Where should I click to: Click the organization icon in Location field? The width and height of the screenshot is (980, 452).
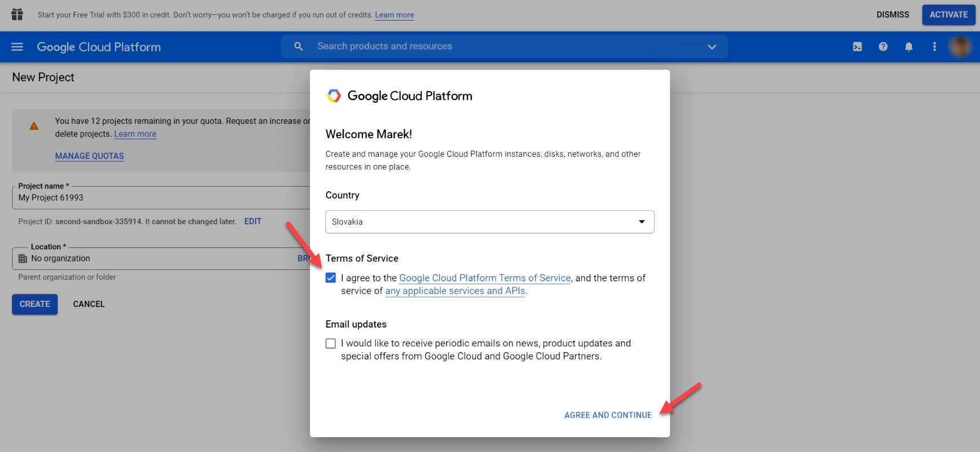point(23,259)
